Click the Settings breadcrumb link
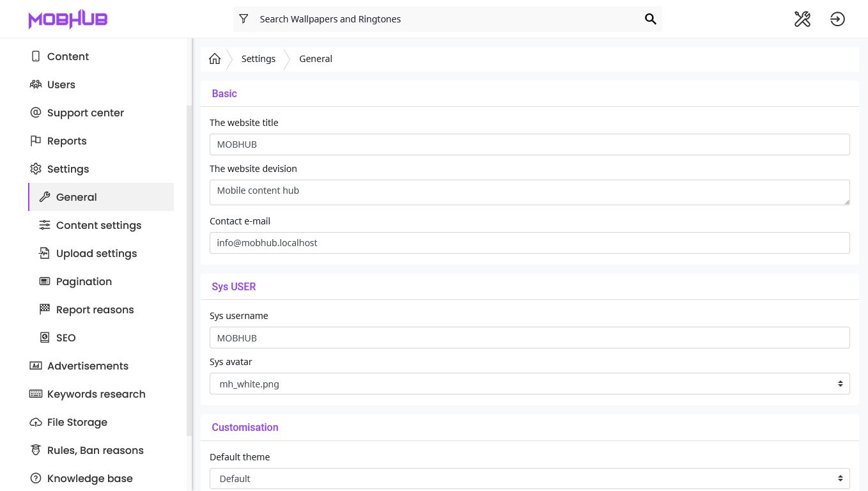The width and height of the screenshot is (868, 491). pos(258,59)
